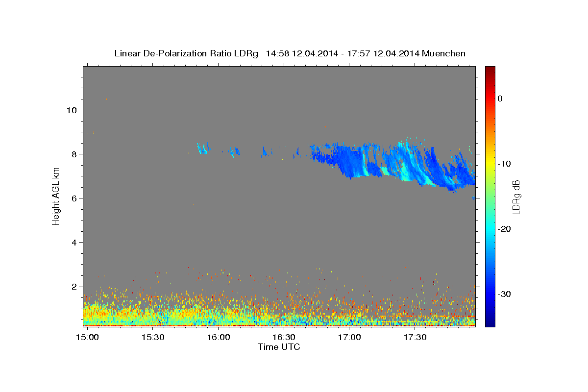Viewport: 588px width, 392px height.
Task: Click the colorbar value label -20
Action: click(504, 229)
